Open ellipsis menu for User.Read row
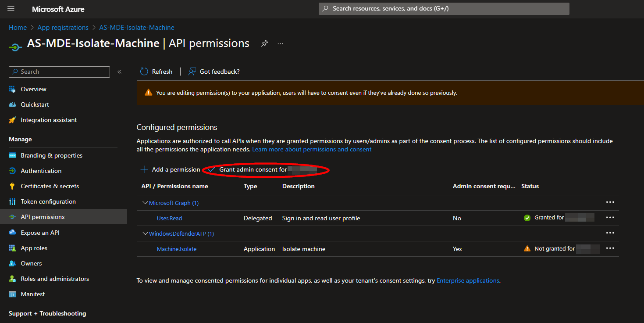644x323 pixels. (610, 218)
